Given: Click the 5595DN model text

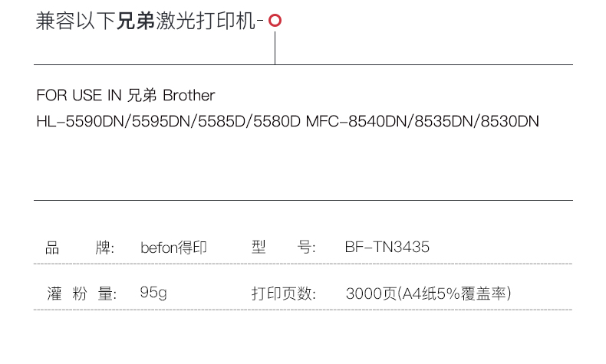Looking at the screenshot, I should pyautogui.click(x=161, y=122).
